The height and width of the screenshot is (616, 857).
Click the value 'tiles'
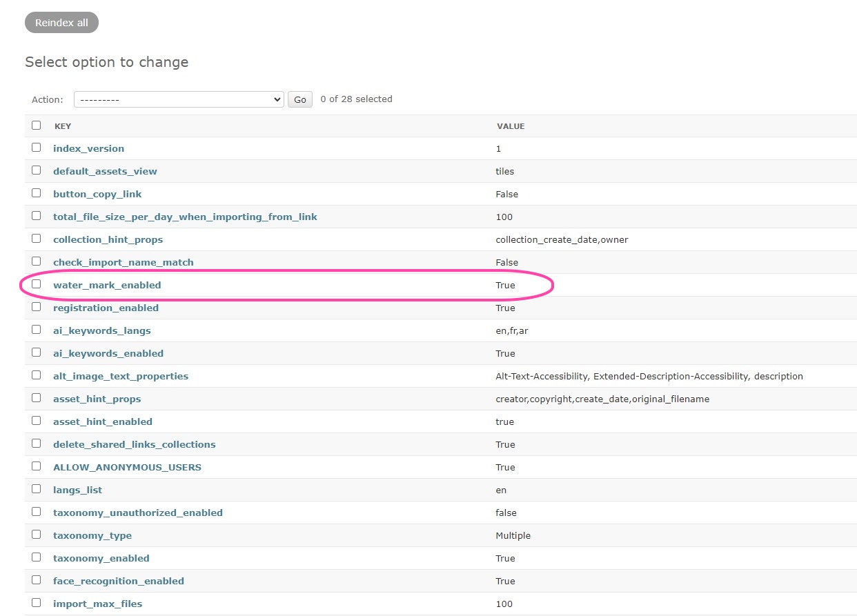point(505,171)
